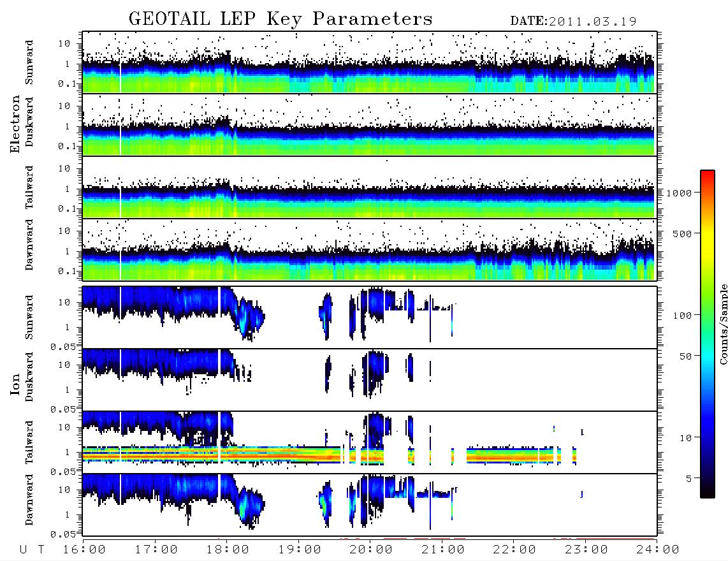The image size is (728, 561).
Task: Select the Electron Dawnward panel label
Action: click(29, 245)
